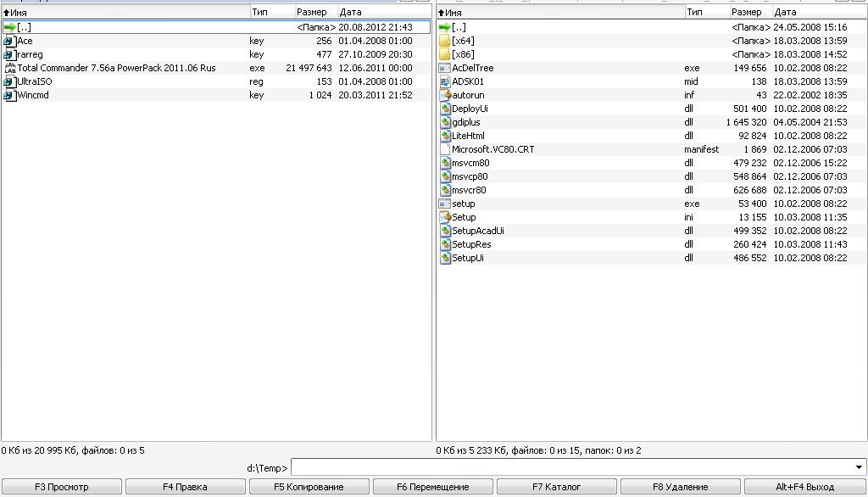The image size is (868, 497).
Task: Select the Microsoft.VC80.CRT file name
Action: tap(492, 149)
